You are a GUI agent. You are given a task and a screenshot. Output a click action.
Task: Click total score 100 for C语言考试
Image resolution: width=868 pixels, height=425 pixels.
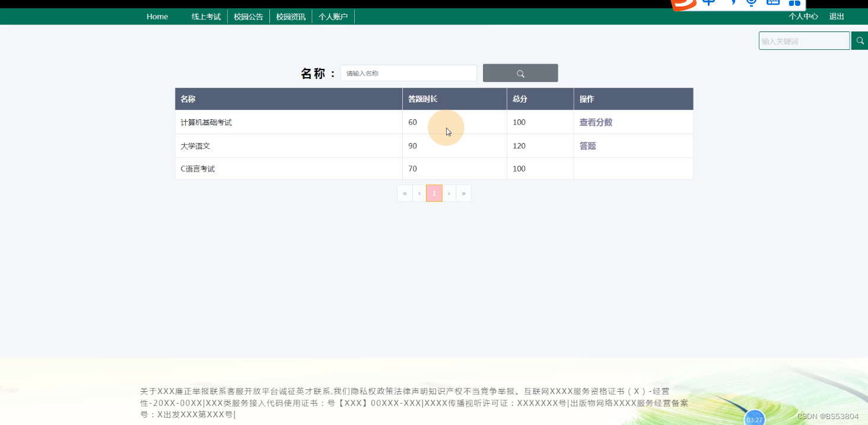519,169
